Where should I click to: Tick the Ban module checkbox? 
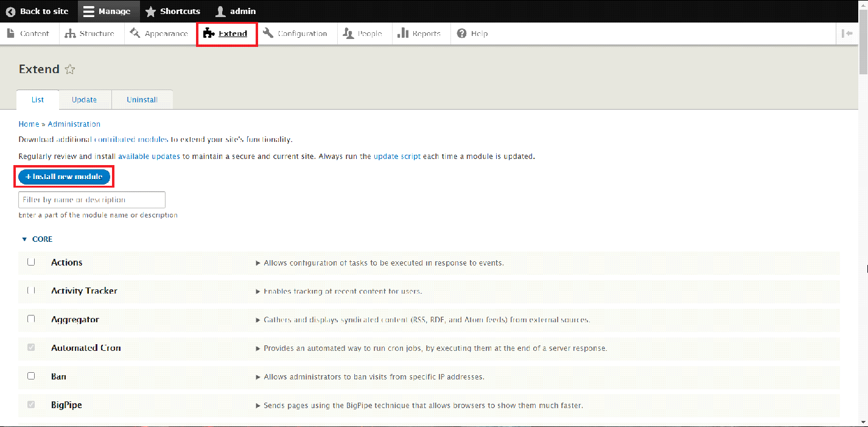pyautogui.click(x=31, y=376)
